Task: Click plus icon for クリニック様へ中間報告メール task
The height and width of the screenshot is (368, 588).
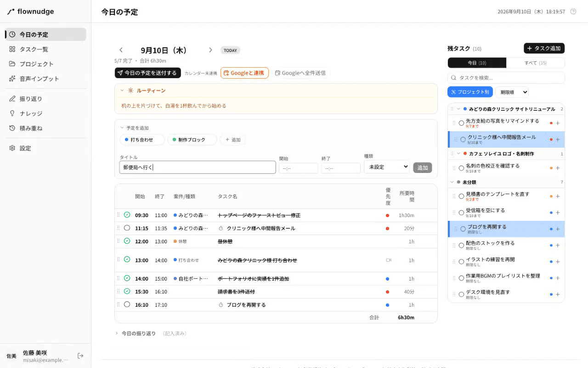Action: pos(558,139)
